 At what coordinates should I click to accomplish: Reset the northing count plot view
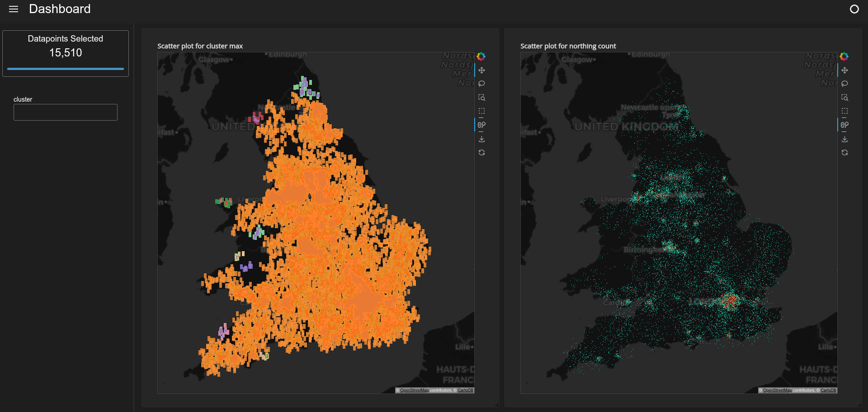pyautogui.click(x=844, y=153)
